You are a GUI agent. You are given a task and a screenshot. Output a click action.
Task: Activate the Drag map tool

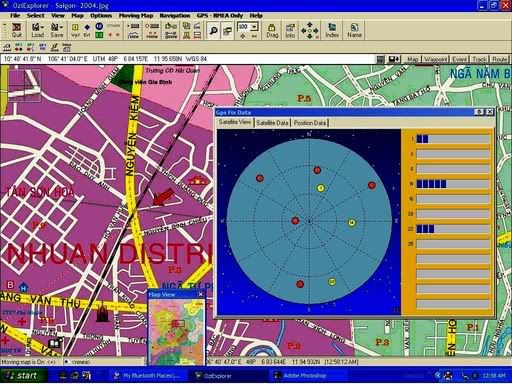point(272,30)
